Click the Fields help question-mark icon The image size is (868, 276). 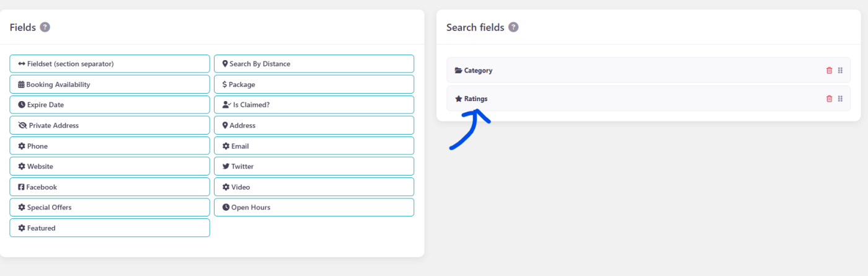point(45,27)
